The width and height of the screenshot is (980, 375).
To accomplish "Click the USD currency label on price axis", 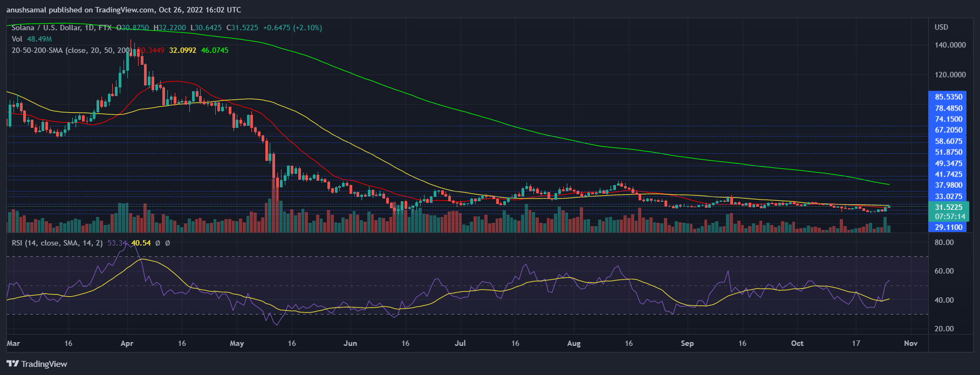I will click(x=941, y=27).
